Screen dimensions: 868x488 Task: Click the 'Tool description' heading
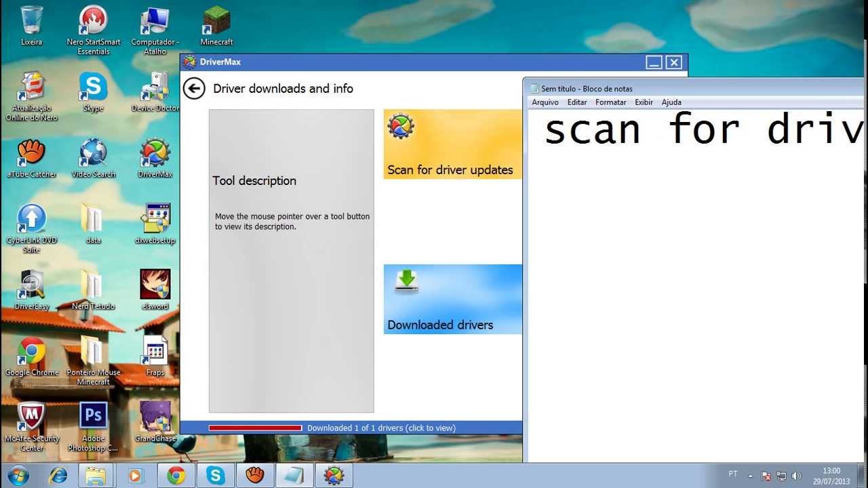coord(254,181)
